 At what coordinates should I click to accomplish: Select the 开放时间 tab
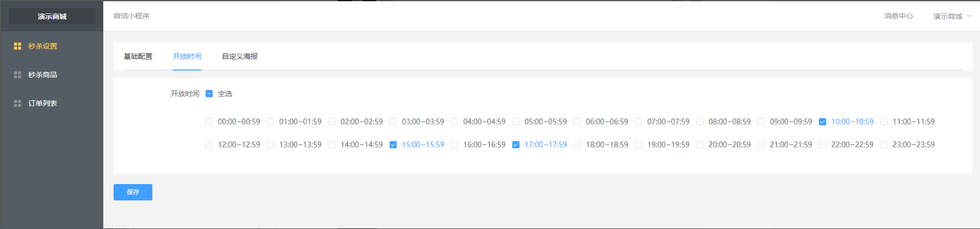[187, 56]
